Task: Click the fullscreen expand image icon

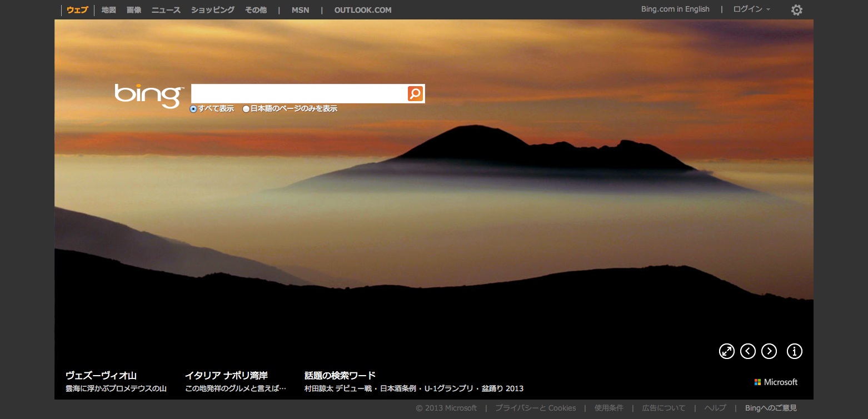Action: click(x=726, y=351)
